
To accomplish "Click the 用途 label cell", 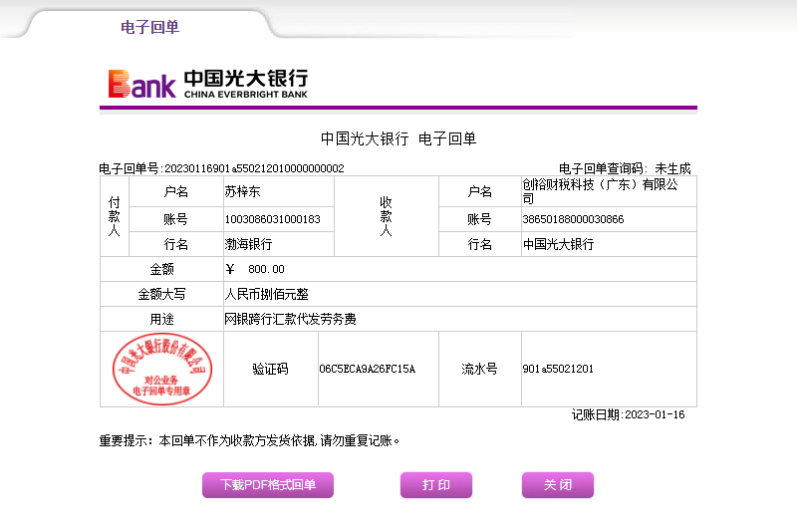I will [161, 319].
